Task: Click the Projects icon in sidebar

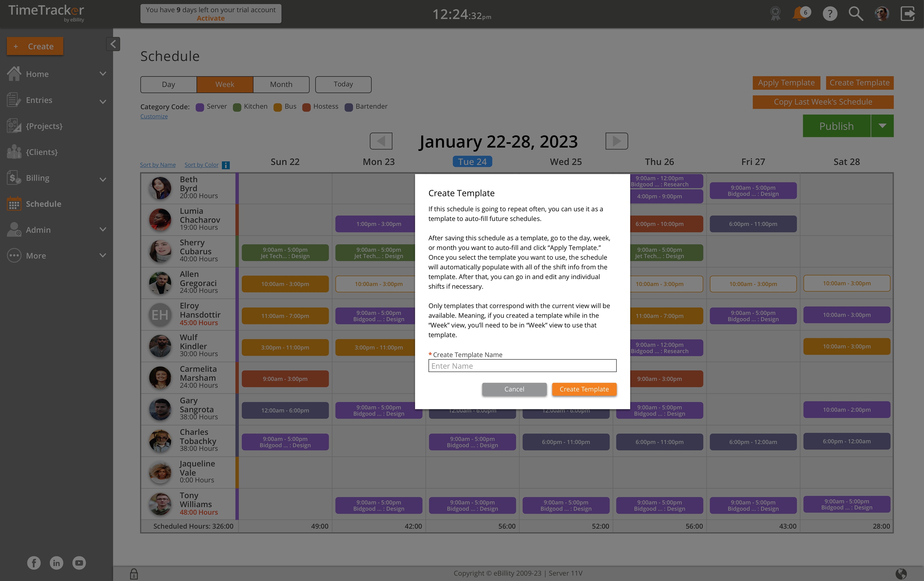Action: tap(14, 126)
